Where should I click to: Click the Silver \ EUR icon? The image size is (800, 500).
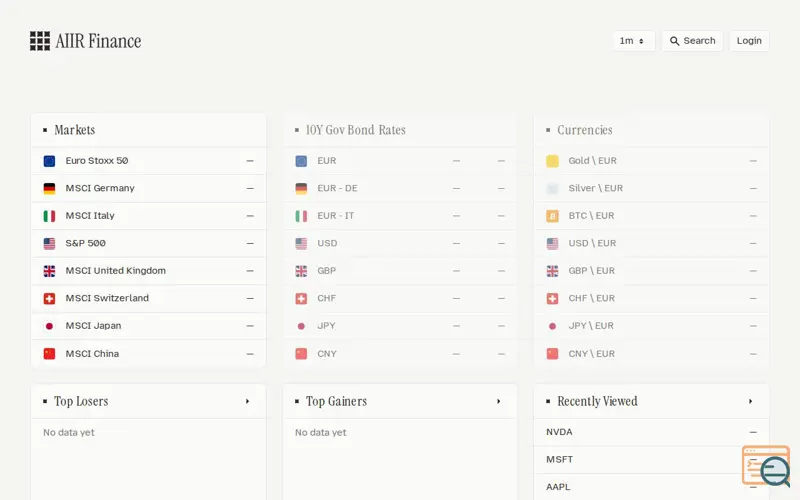553,189
